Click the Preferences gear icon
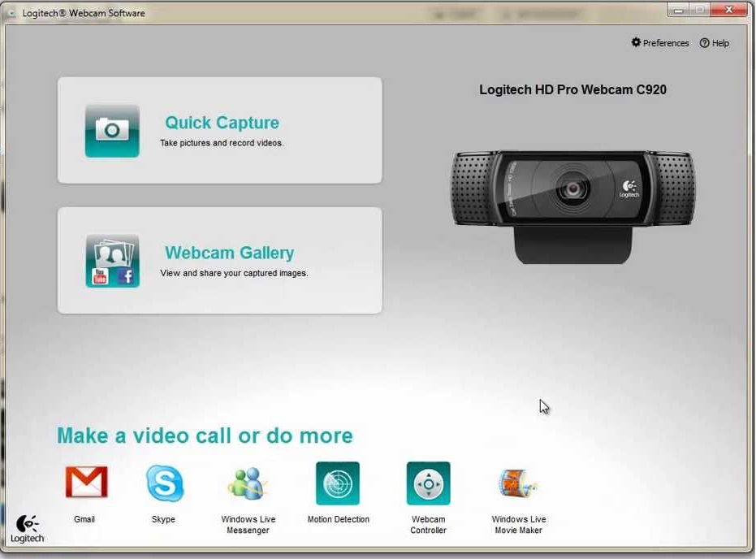Image resolution: width=756 pixels, height=559 pixels. 636,42
